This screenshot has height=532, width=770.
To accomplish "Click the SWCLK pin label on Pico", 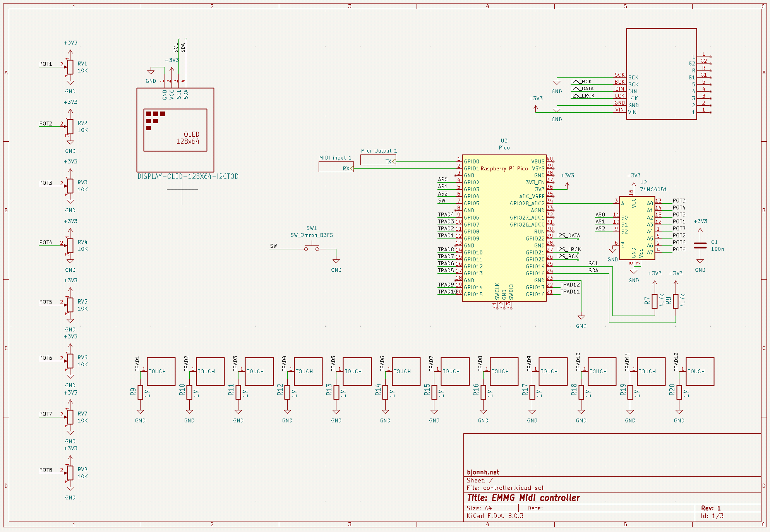I will (x=497, y=291).
